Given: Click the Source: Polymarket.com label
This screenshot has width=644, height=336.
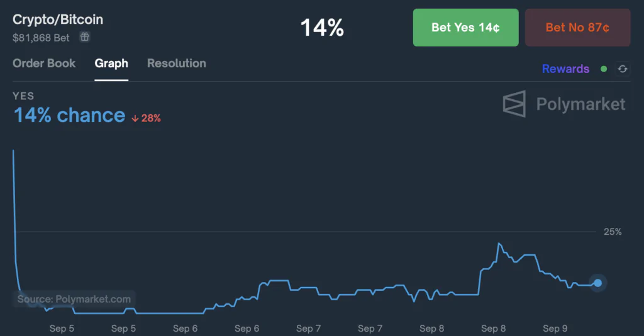Looking at the screenshot, I should point(74,300).
